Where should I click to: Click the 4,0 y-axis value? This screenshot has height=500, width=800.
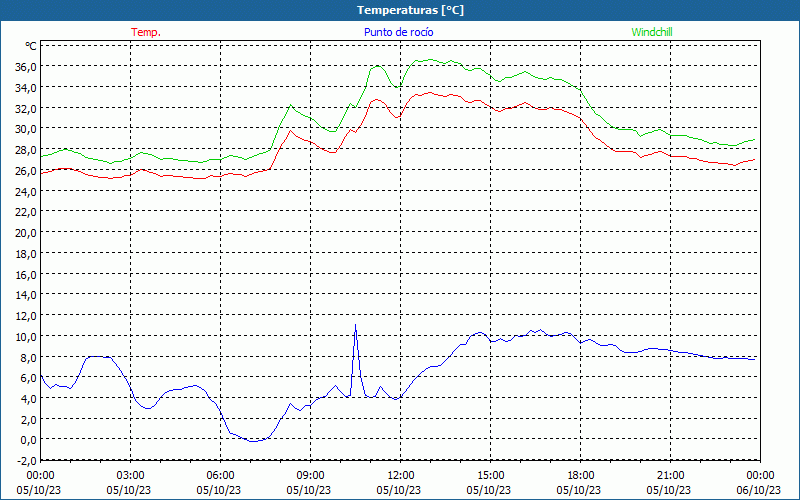(x=29, y=398)
